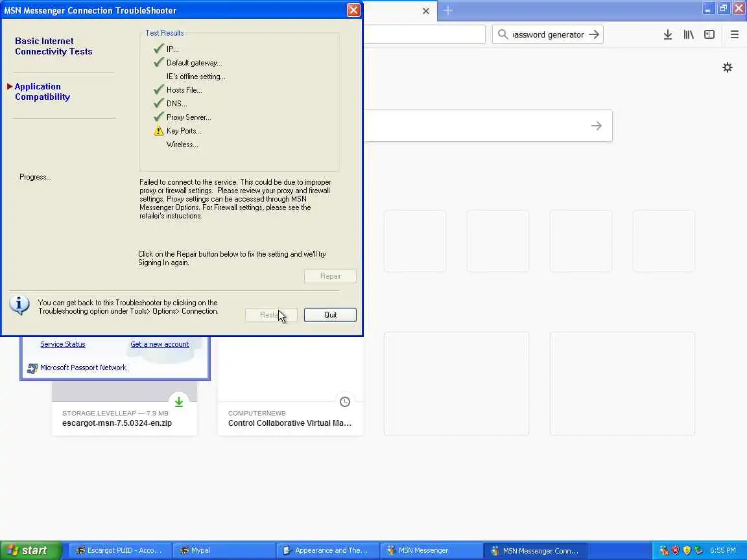Click the checkmark beside Default gateway
Image resolution: width=747 pixels, height=560 pixels.
[x=159, y=62]
